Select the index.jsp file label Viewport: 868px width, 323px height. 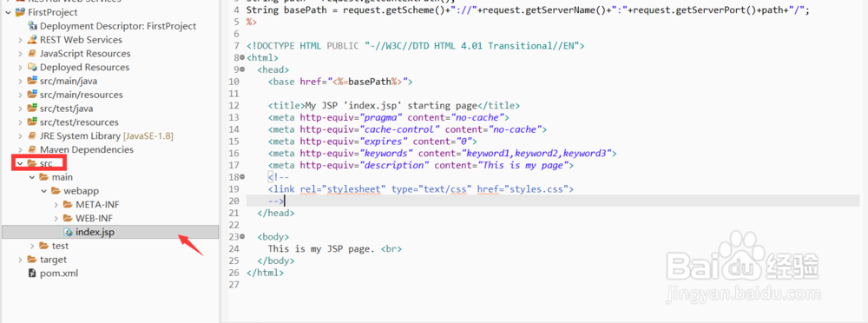(95, 232)
